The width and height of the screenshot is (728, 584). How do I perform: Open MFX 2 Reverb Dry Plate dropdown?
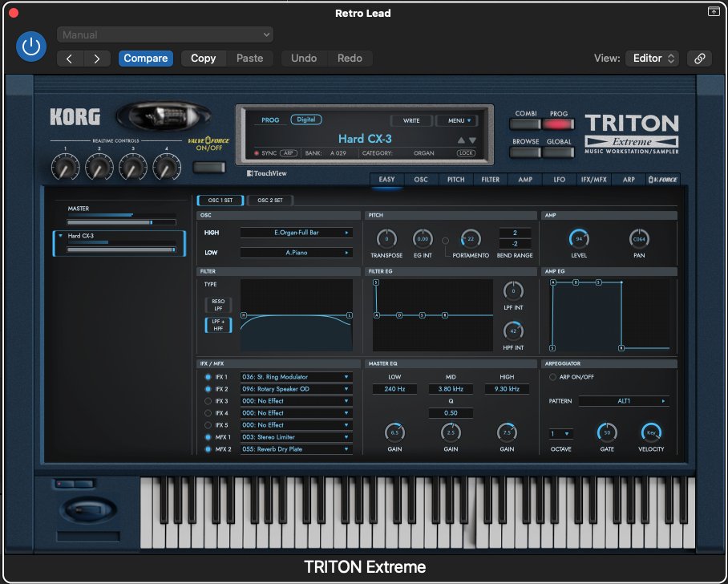[296, 449]
